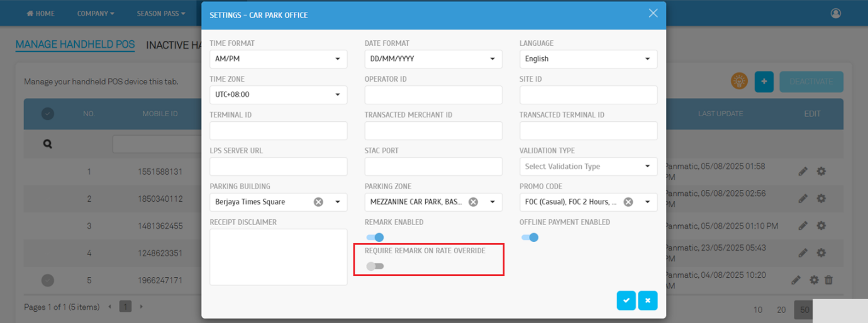Open settings gear for row 2

[x=821, y=199]
